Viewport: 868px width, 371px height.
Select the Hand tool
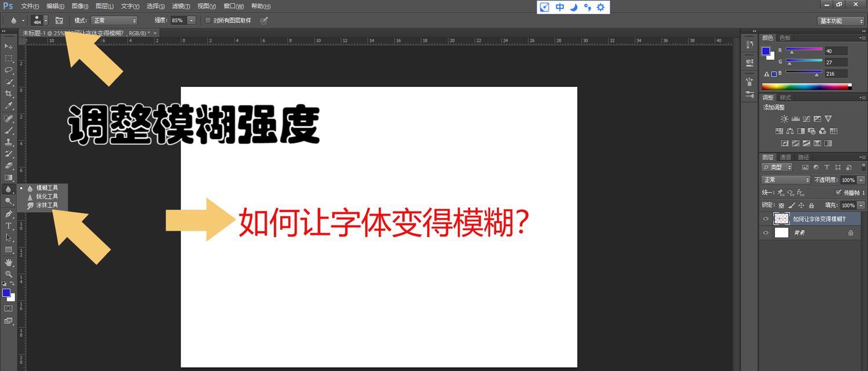click(9, 263)
